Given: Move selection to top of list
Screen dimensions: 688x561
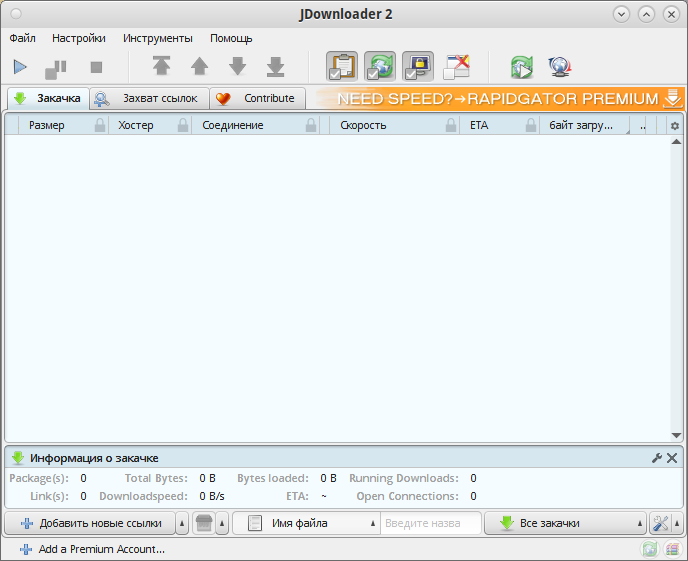Looking at the screenshot, I should tap(161, 66).
